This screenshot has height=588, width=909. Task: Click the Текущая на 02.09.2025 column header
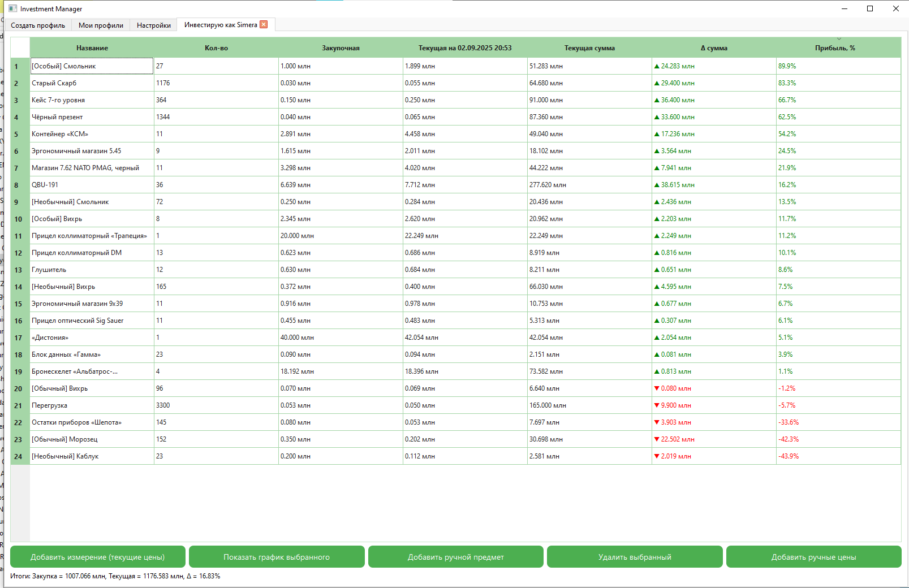click(x=466, y=48)
